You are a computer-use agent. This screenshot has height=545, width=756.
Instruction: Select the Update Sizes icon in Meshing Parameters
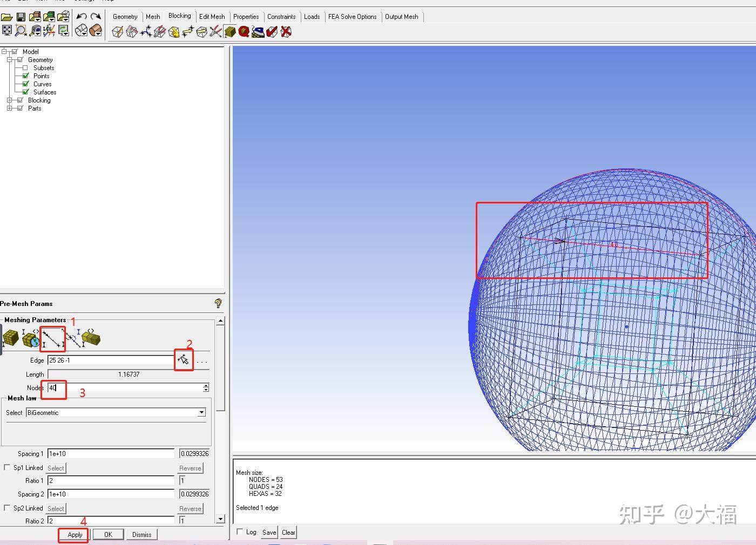pyautogui.click(x=11, y=339)
